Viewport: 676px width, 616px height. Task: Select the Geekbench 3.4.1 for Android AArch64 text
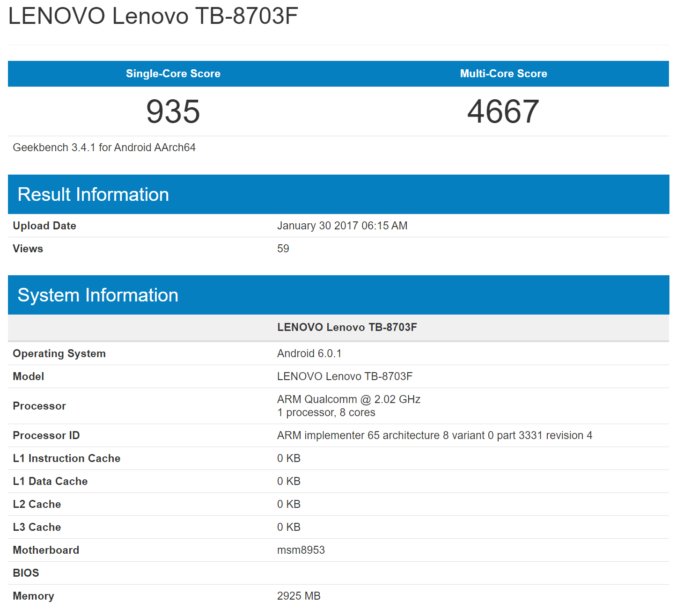click(104, 147)
